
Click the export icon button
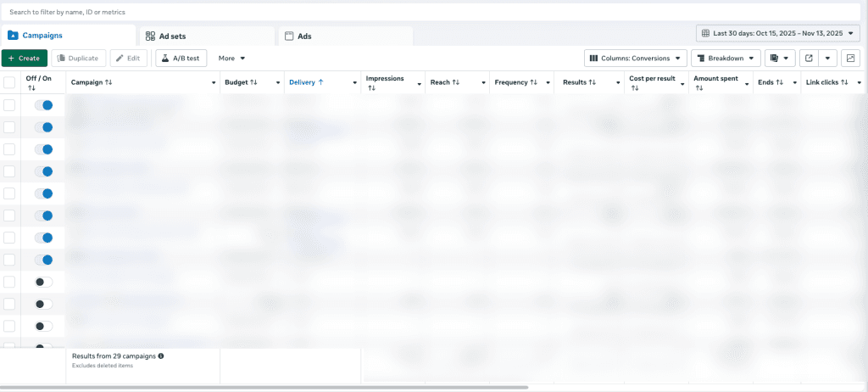click(x=809, y=59)
